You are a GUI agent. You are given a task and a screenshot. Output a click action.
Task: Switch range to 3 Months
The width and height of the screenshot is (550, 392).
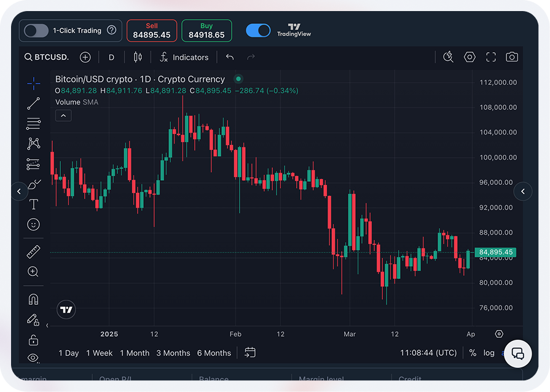(173, 353)
